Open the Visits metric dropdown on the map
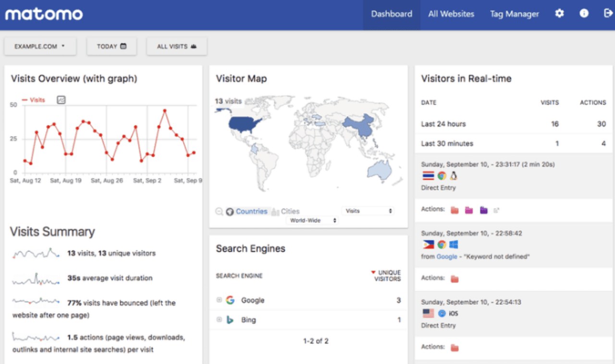 tap(369, 211)
